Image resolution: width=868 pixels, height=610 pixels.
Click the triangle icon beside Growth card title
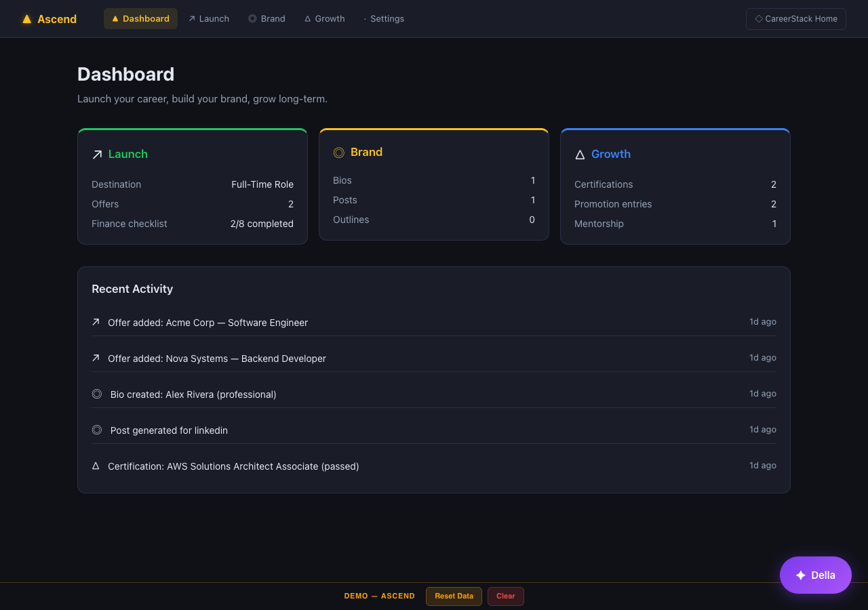580,155
